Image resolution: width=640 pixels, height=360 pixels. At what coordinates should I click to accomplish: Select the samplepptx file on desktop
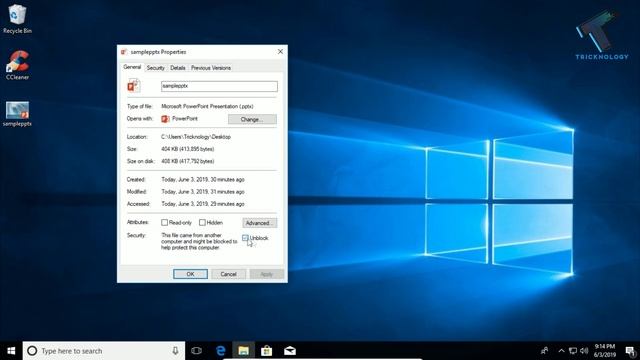[x=17, y=114]
